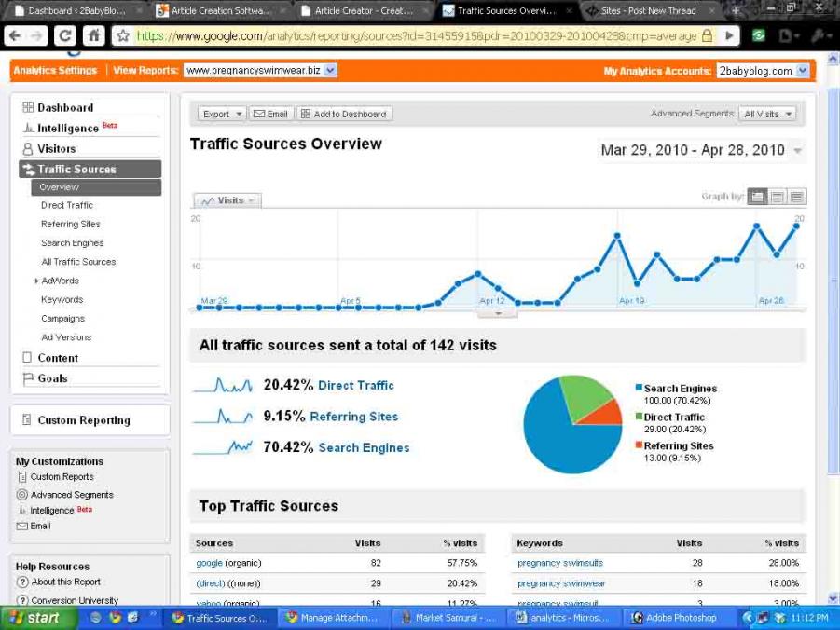This screenshot has width=840, height=630.
Task: Switch to the Article Creation Software browser tab
Action: click(x=220, y=10)
